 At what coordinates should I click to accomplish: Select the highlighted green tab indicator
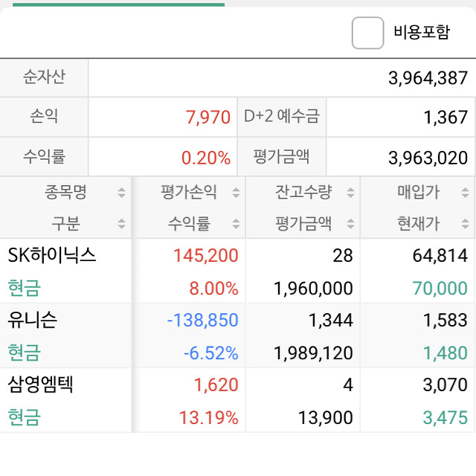(x=119, y=4)
